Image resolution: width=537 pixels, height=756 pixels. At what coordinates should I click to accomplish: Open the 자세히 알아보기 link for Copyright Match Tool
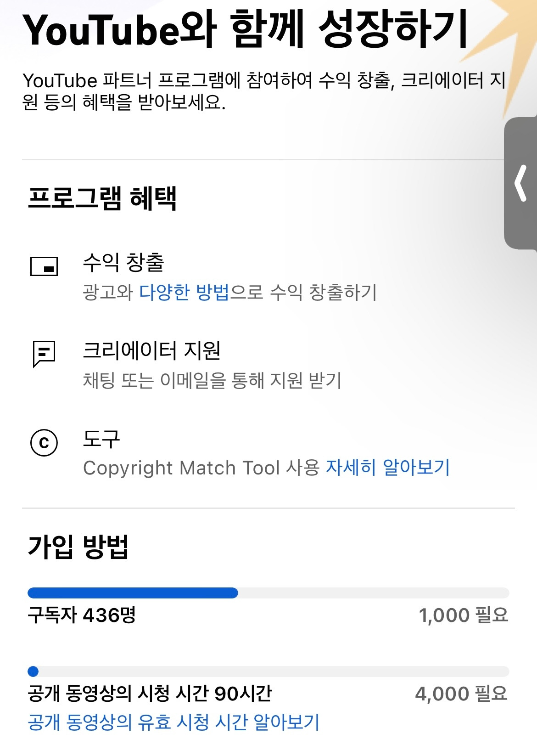388,468
